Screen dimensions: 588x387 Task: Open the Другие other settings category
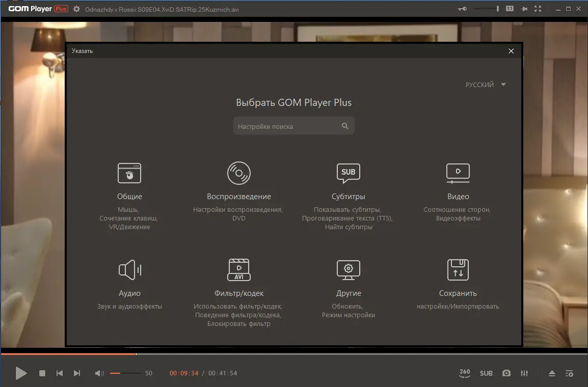[348, 289]
